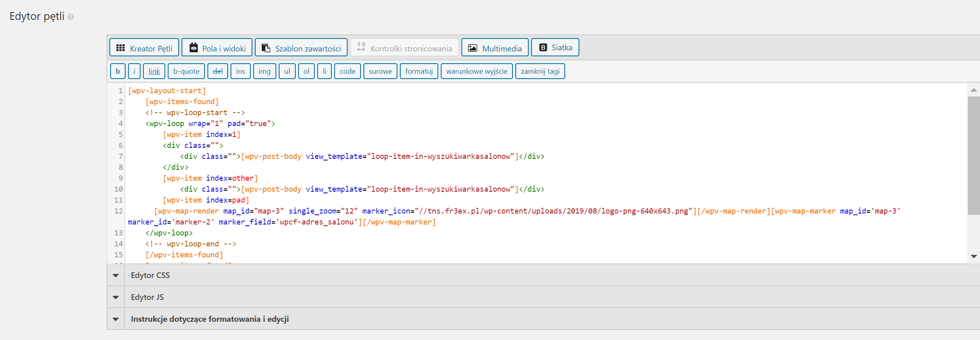The width and height of the screenshot is (980, 340).
Task: Click the code editor scroll down arrow
Action: [974, 257]
